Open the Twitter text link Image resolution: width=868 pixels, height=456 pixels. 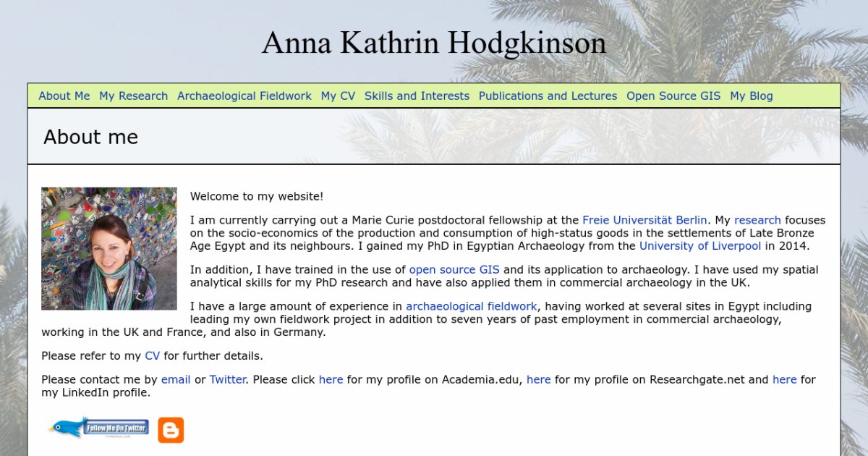pos(227,379)
